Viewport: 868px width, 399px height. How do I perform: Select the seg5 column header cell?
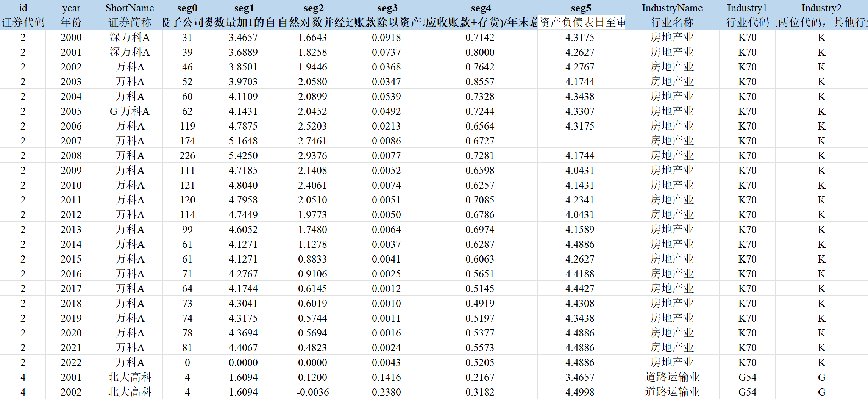tap(581, 8)
